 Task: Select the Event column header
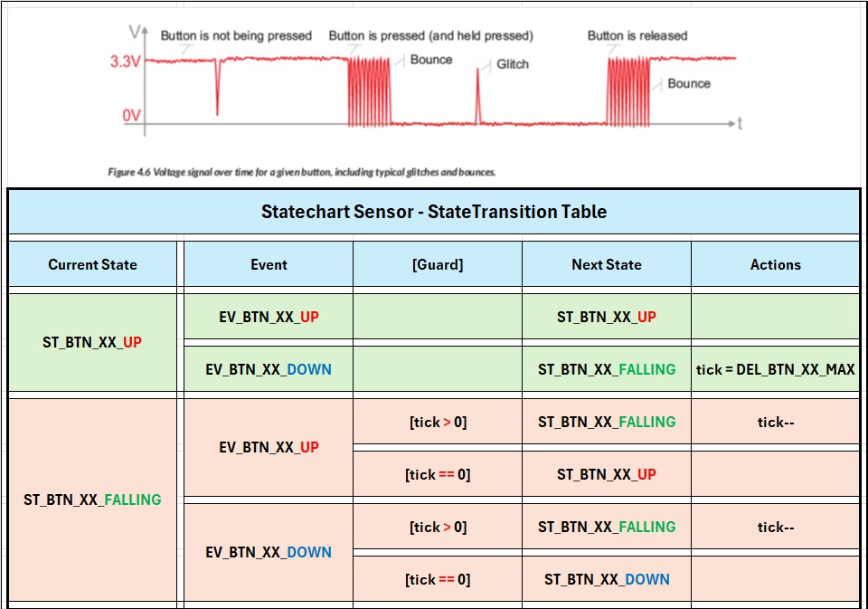pos(269,264)
